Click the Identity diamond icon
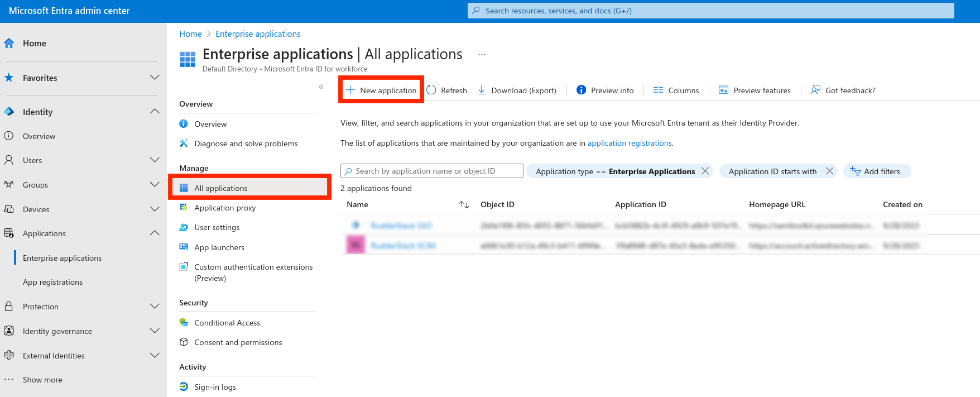This screenshot has height=397, width=980. (x=9, y=112)
